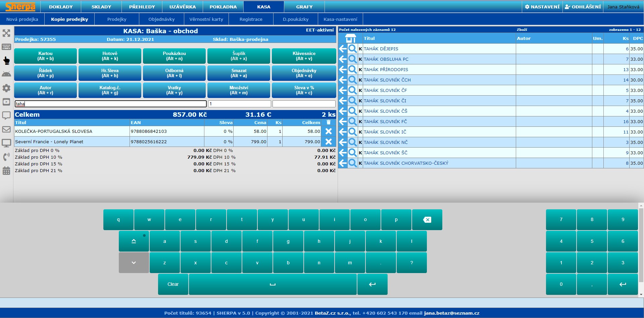Open the calendar icon in left sidebar
The height and width of the screenshot is (318, 644).
click(x=6, y=171)
